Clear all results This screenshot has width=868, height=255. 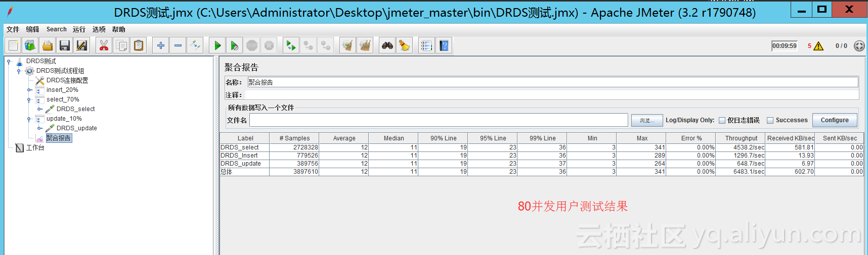pos(365,46)
